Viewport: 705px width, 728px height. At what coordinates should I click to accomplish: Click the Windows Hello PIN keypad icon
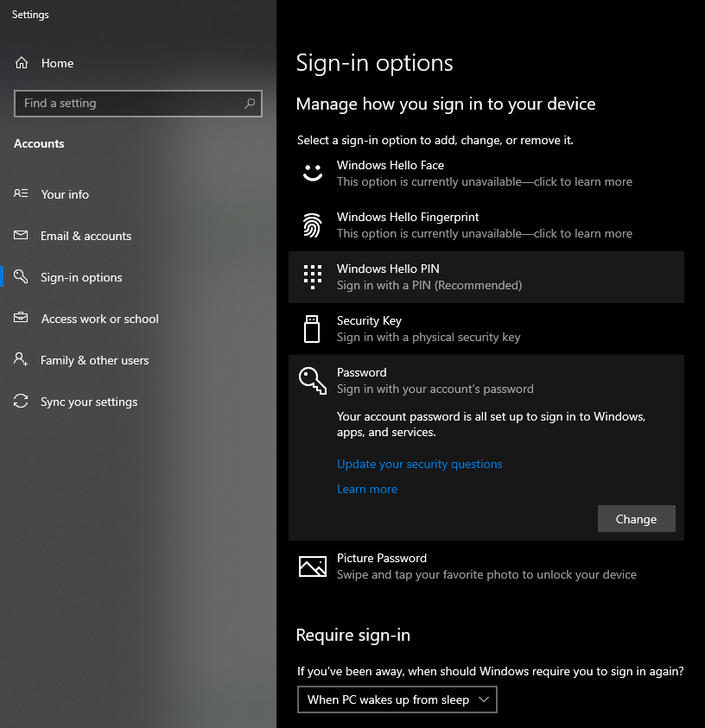point(313,277)
